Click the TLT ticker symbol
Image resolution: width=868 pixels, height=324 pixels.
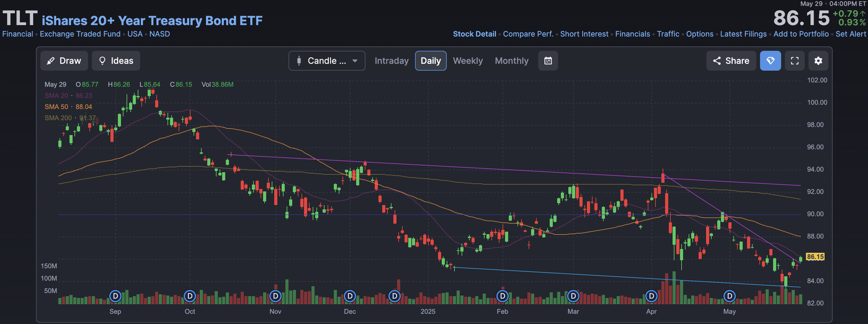[x=20, y=18]
